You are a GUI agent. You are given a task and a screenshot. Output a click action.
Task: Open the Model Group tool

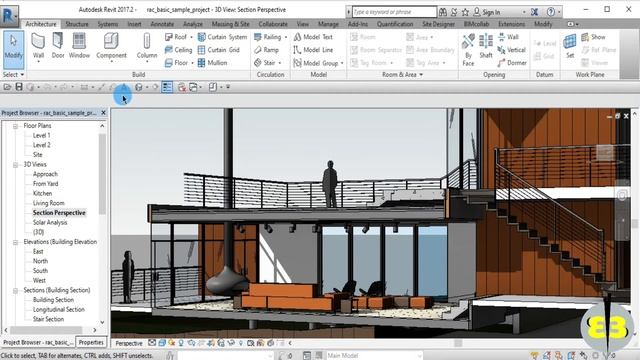click(316, 63)
